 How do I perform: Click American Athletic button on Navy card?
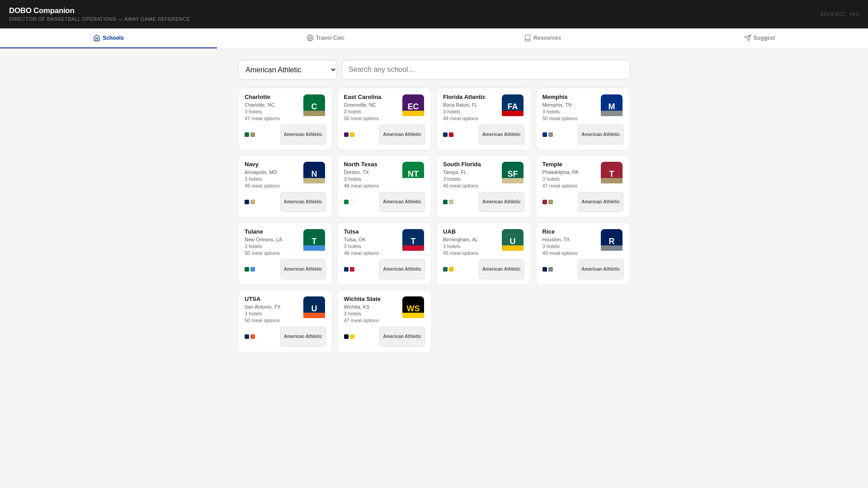pyautogui.click(x=303, y=202)
